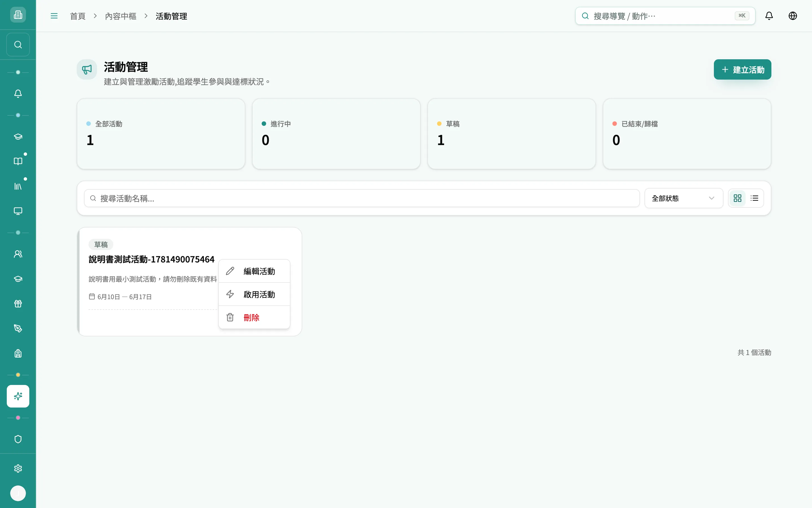The image size is (812, 508).
Task: Choose 啟用活動 from the context menu
Action: [254, 294]
